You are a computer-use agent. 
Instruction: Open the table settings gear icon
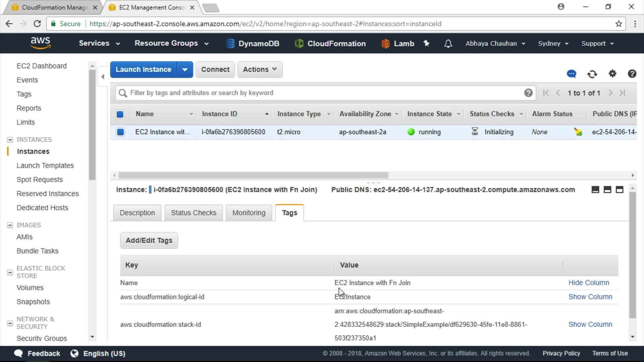pyautogui.click(x=612, y=73)
